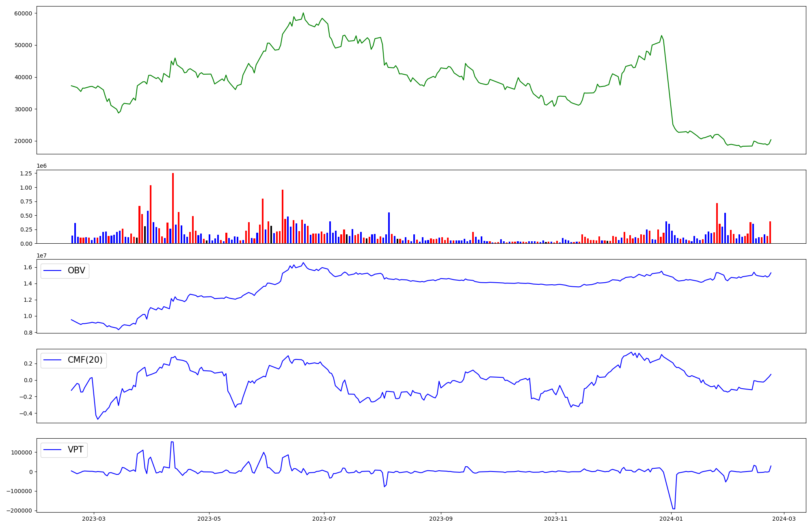Click the 2023-11 date tick label
Screen dimensions: 812x528
(556, 519)
